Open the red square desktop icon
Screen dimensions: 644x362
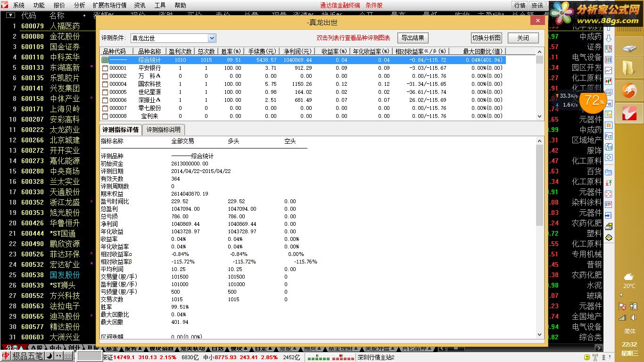629,113
